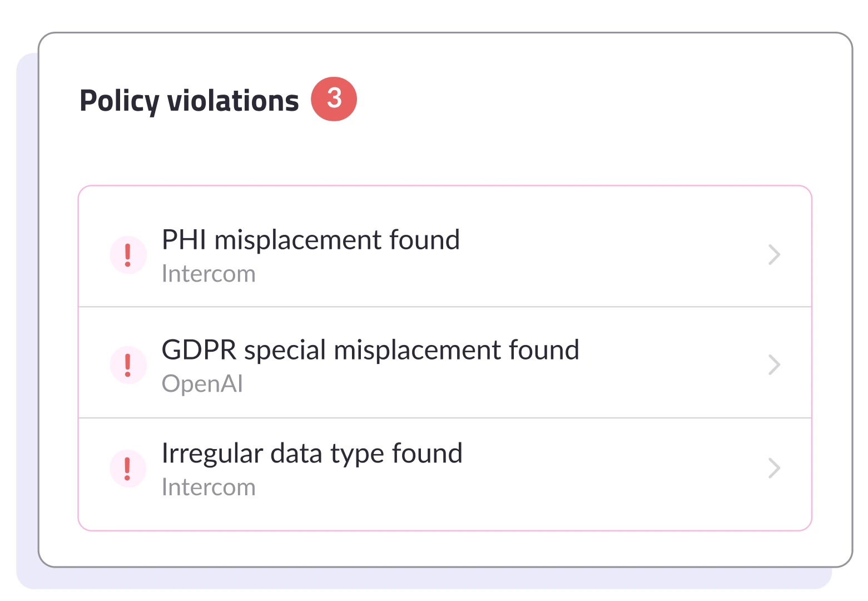Click blank card space below the violations list

[445, 549]
